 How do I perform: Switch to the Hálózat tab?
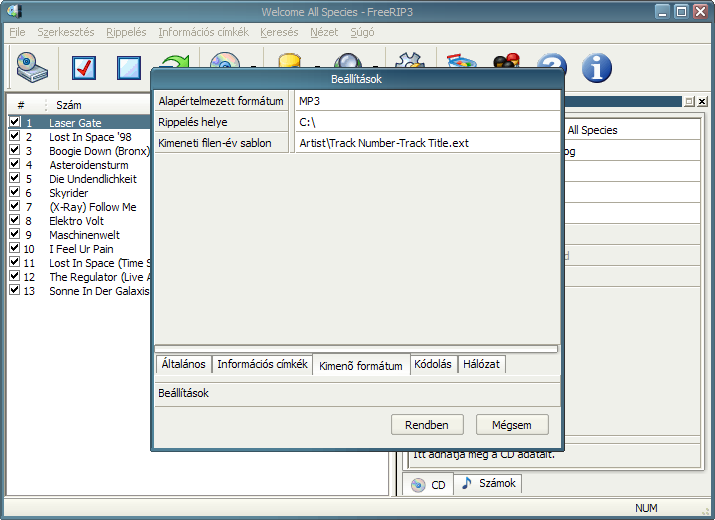click(x=481, y=364)
